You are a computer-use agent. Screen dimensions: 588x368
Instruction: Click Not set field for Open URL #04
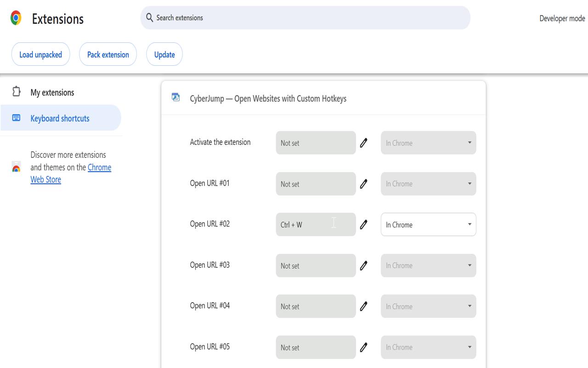(316, 306)
